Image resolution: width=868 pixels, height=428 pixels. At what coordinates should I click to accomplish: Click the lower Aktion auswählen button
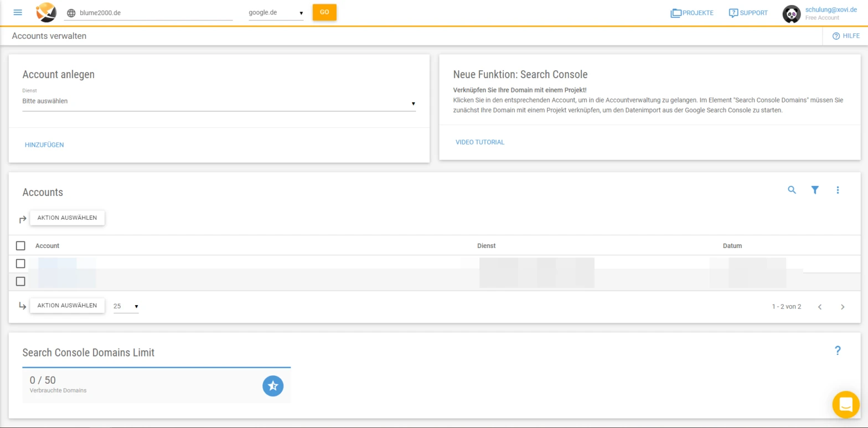coord(67,306)
